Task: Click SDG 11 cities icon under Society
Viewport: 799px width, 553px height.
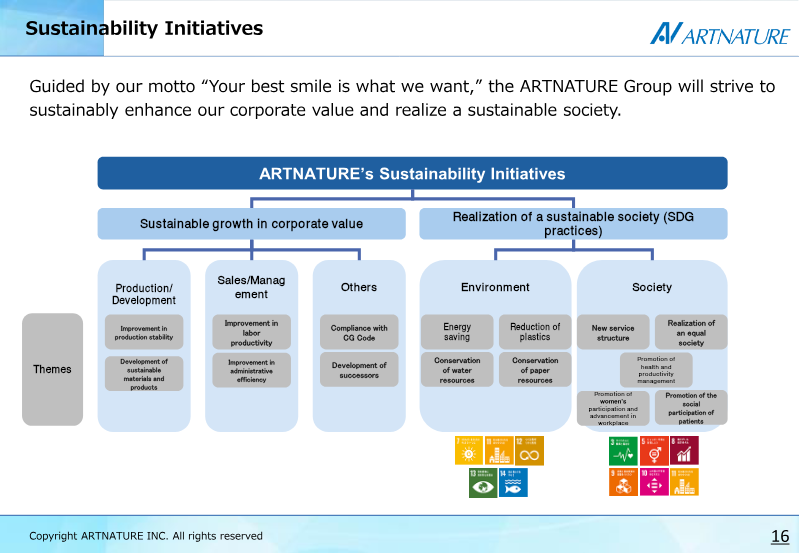Action: pyautogui.click(x=684, y=482)
